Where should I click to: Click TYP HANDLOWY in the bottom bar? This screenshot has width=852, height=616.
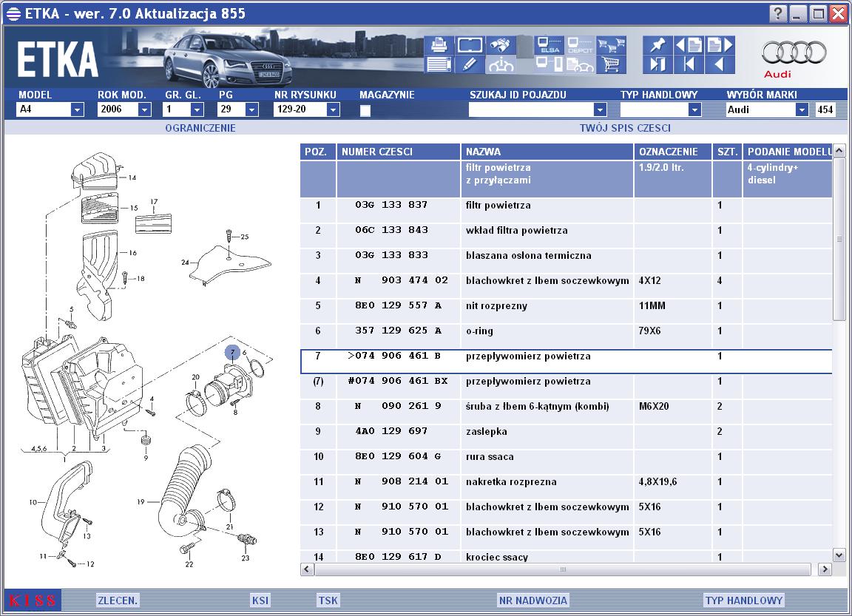tap(744, 600)
